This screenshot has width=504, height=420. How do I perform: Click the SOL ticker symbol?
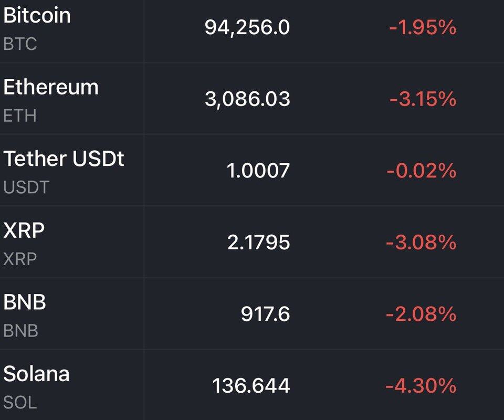coord(20,403)
